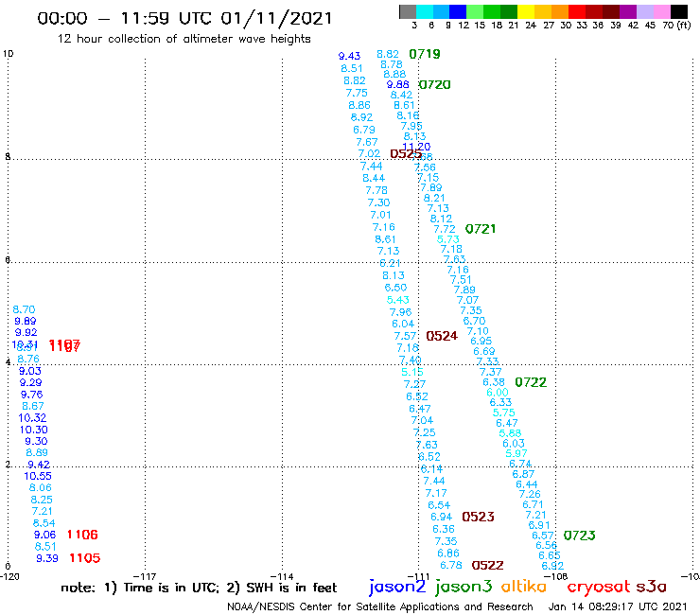The image size is (700, 615).
Task: Click the red 1105 time marker
Action: click(x=85, y=558)
